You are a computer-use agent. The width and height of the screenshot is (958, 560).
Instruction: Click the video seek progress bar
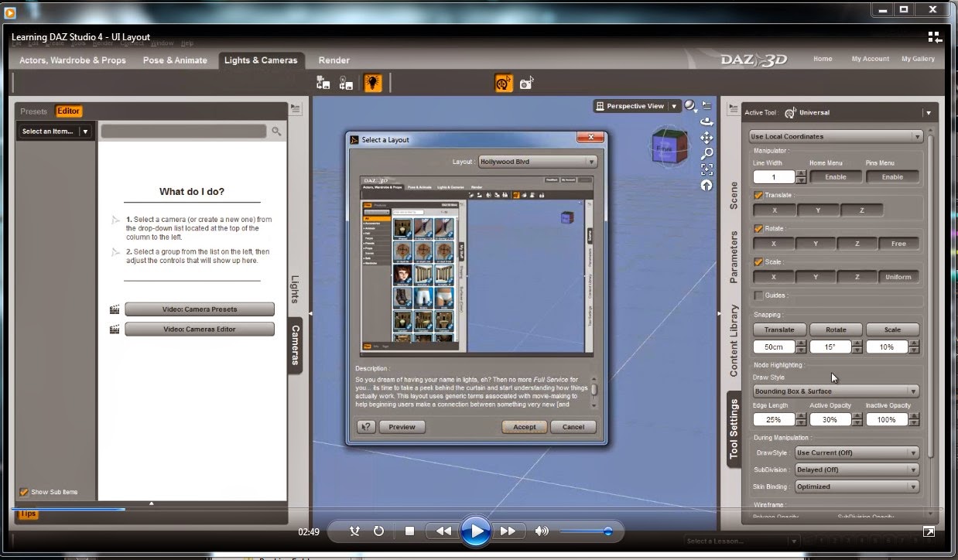point(477,509)
